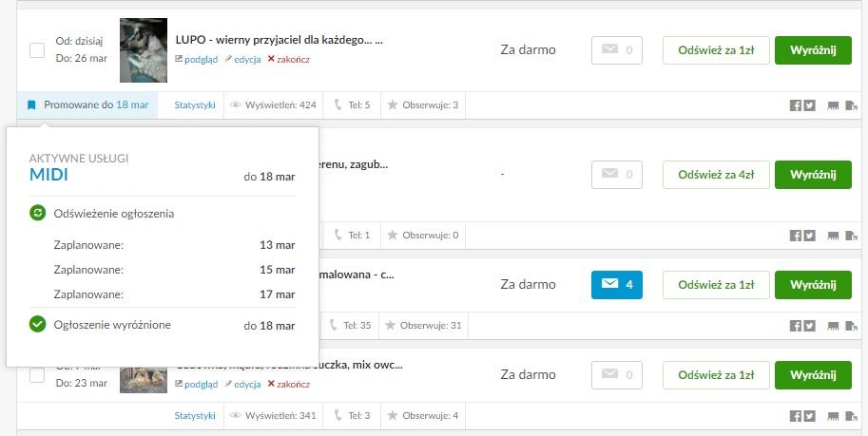Share LUPO listing on Twitter
Viewport: 868px width, 436px height.
tap(809, 105)
